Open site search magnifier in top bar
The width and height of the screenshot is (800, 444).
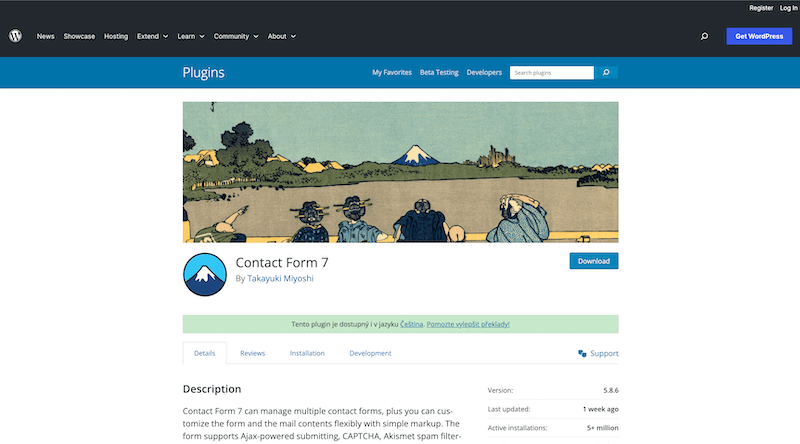point(704,36)
